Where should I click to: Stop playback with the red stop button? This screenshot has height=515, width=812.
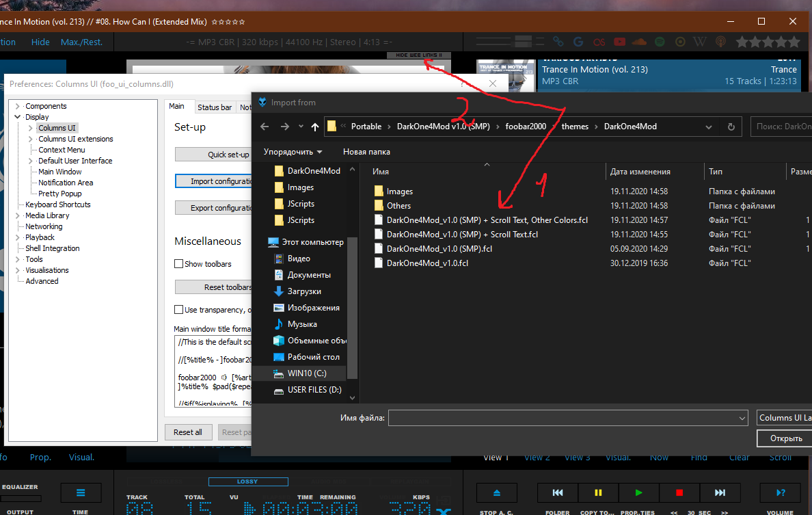pyautogui.click(x=679, y=492)
